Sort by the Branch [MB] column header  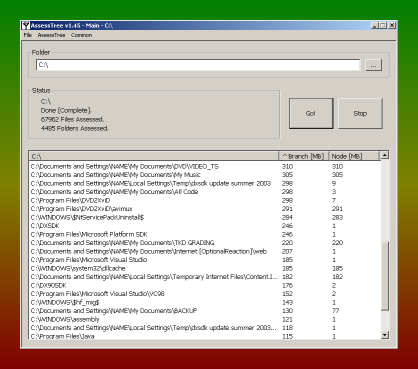click(304, 156)
